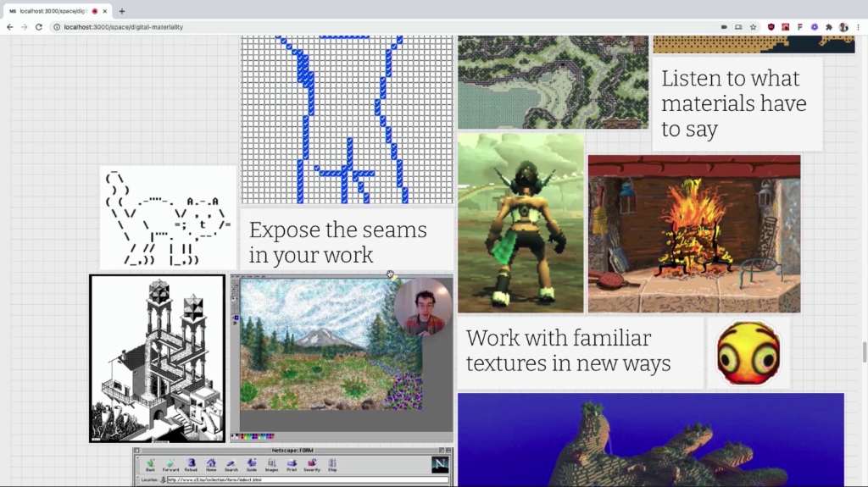The width and height of the screenshot is (868, 487).
Task: Select the yellow smiley face sticker
Action: pos(748,353)
